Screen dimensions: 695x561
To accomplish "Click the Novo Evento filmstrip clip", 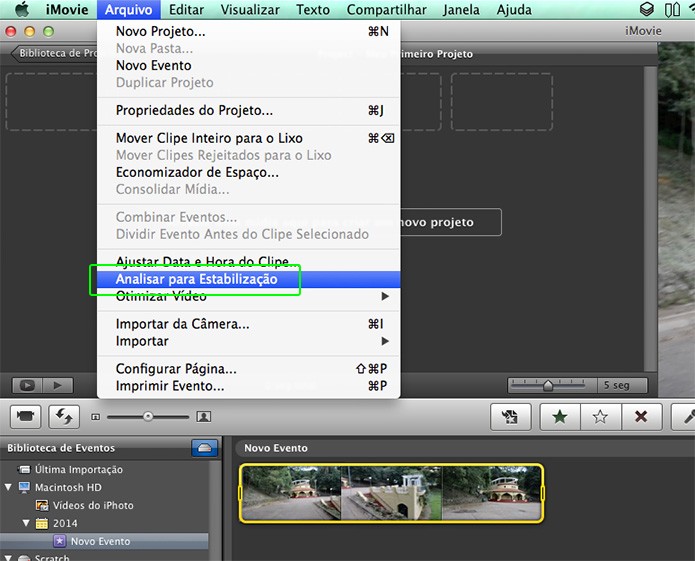I will coord(391,493).
